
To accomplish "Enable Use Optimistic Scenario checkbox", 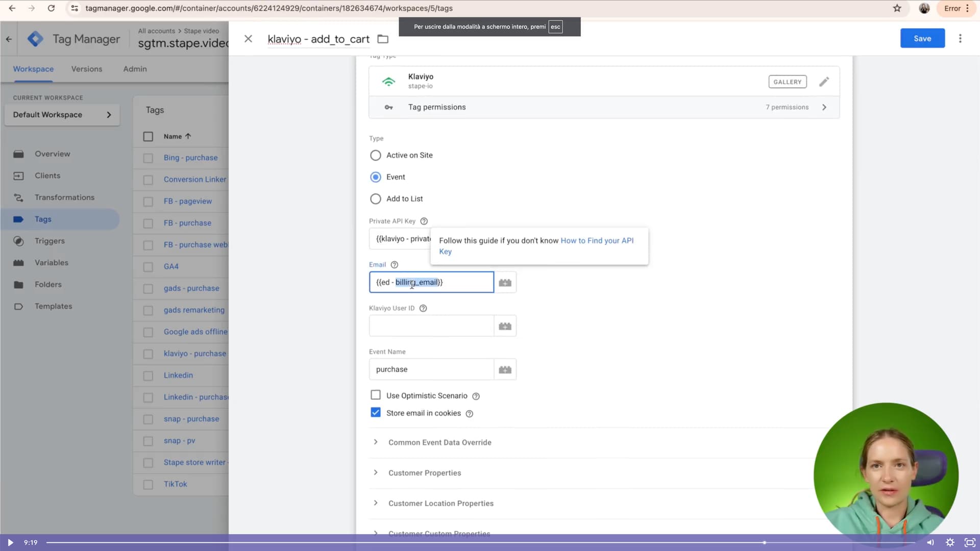I will click(376, 395).
